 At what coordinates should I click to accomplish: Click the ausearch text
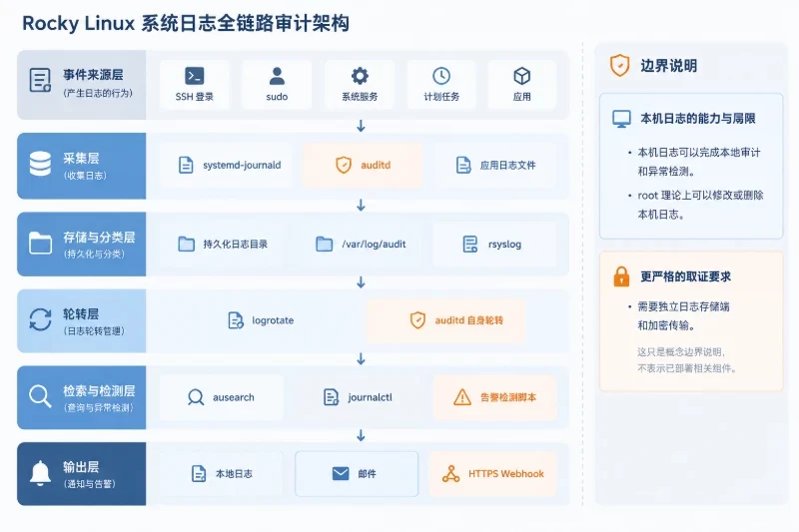coord(234,397)
